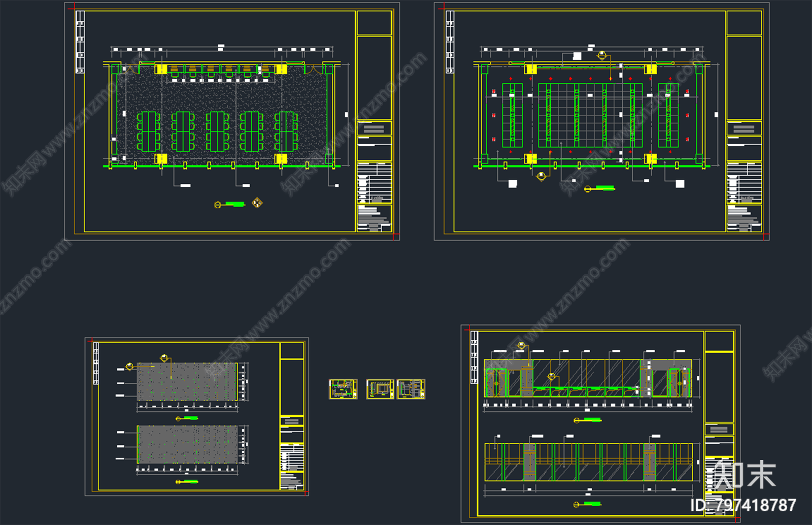Select the leftmost small sheet thumbnail
The height and width of the screenshot is (525, 812).
[343, 389]
